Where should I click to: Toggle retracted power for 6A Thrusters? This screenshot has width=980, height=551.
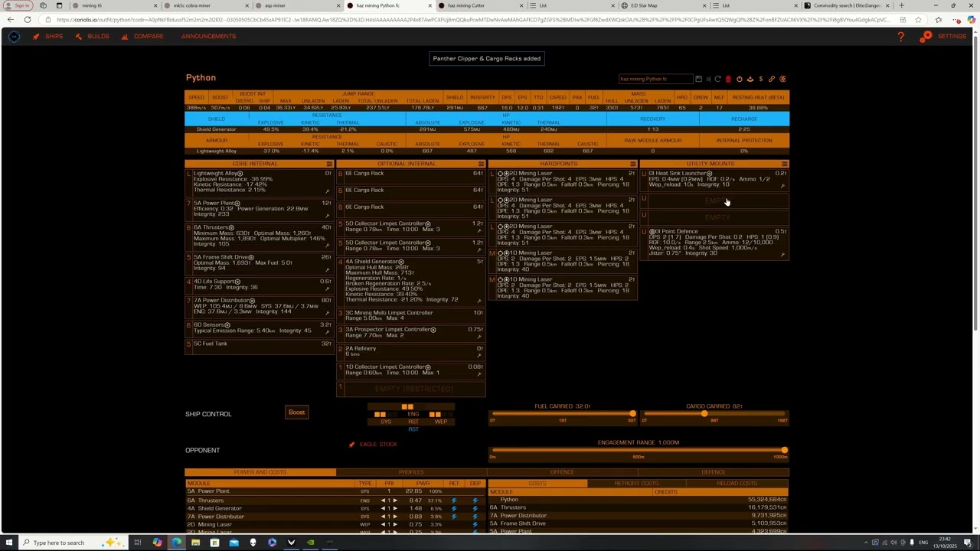tap(454, 500)
